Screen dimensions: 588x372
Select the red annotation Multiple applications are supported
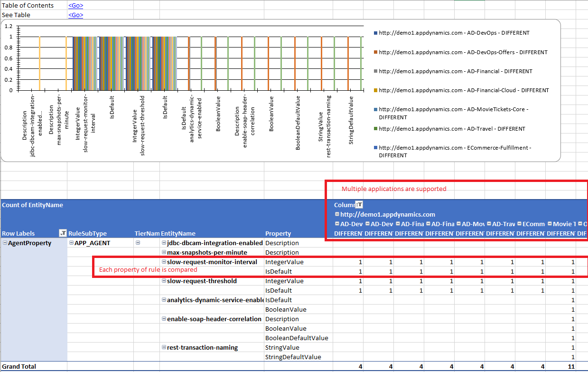tap(394, 189)
